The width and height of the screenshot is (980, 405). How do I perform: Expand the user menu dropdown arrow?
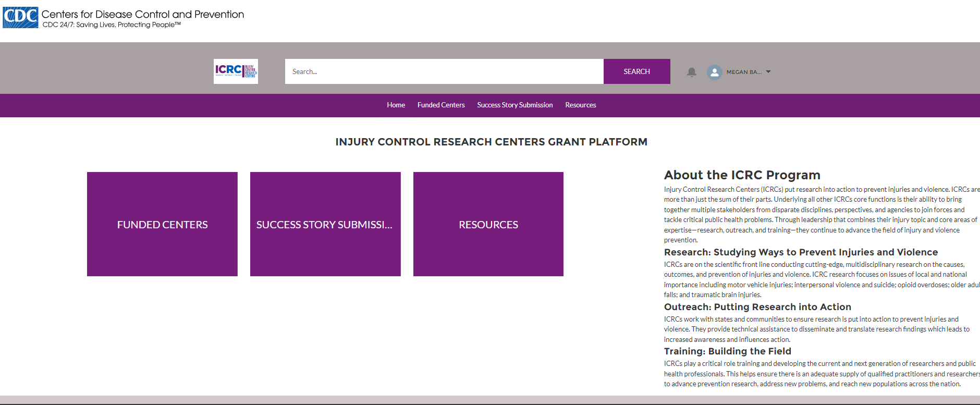pyautogui.click(x=768, y=72)
